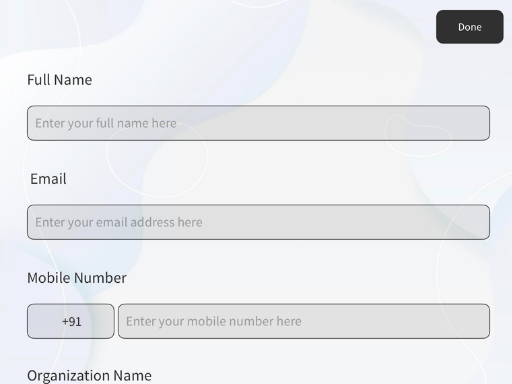Focus the Full Name input field

click(258, 123)
